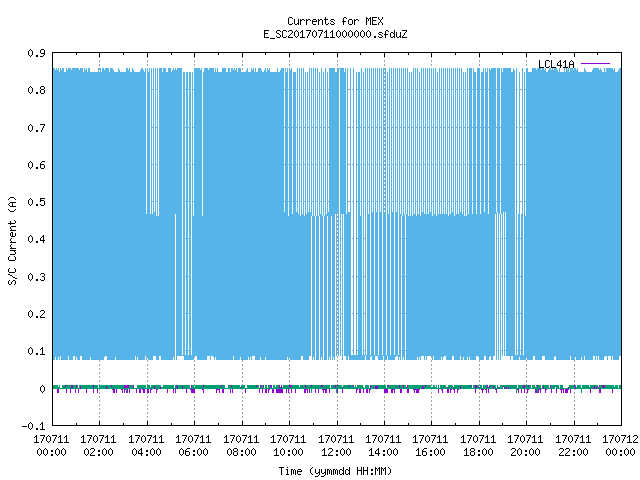This screenshot has height=480, width=640.
Task: Click the 0.5 y-axis tick label
Action: 36,202
